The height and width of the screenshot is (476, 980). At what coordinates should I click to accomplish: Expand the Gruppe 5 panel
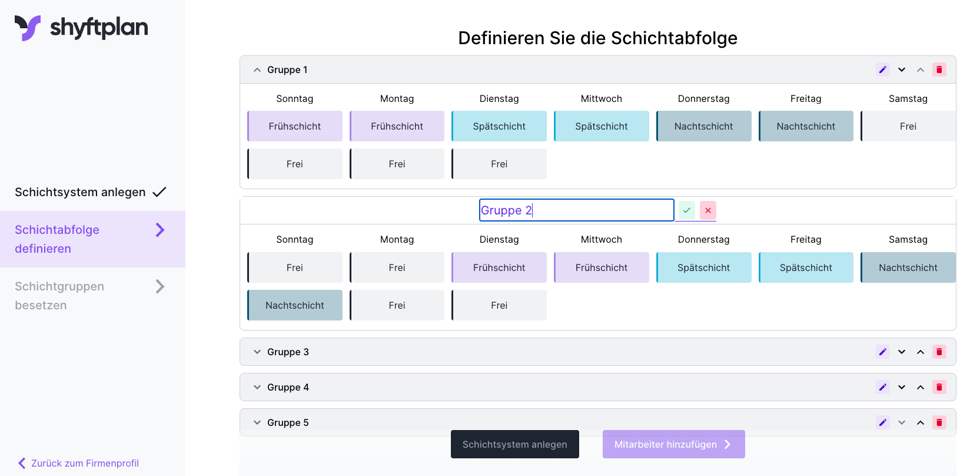point(257,422)
